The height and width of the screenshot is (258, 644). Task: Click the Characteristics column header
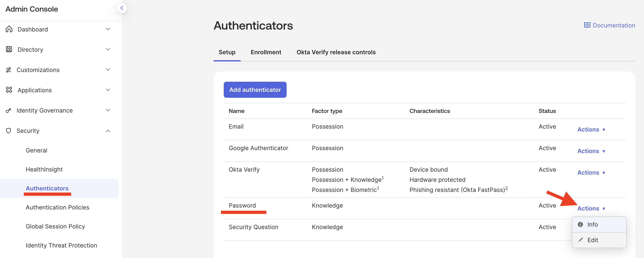[x=430, y=111]
